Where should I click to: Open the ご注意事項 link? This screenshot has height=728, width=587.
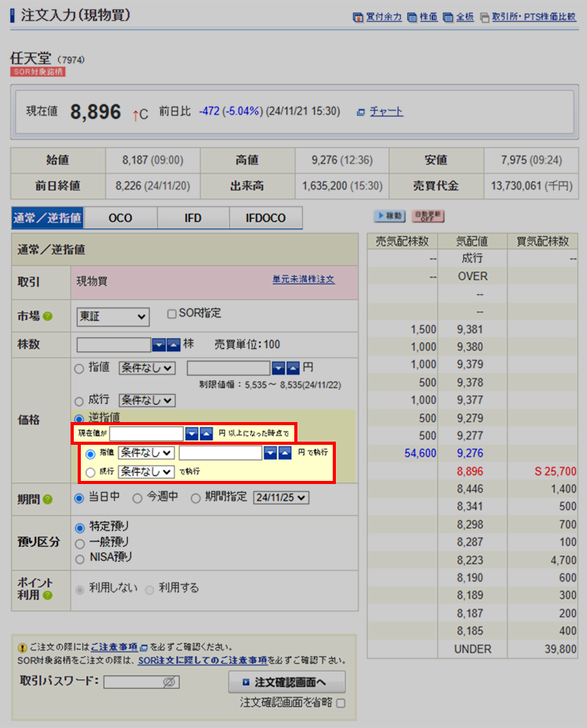click(115, 647)
